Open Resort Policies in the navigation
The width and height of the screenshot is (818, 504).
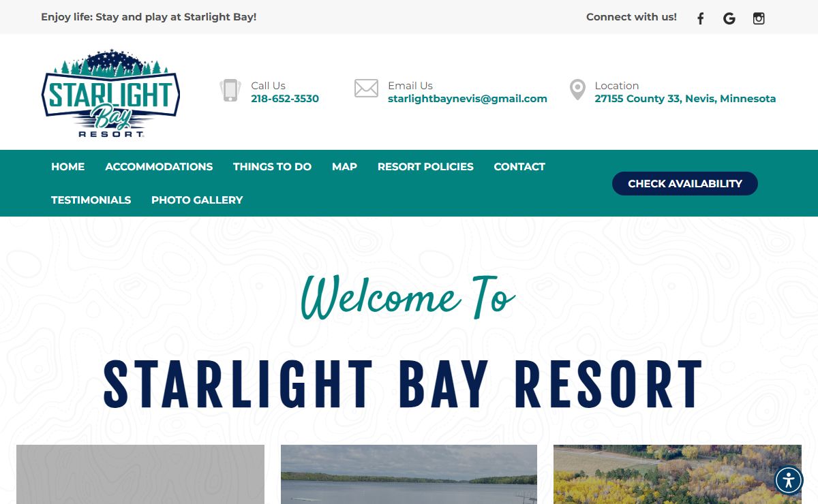425,167
